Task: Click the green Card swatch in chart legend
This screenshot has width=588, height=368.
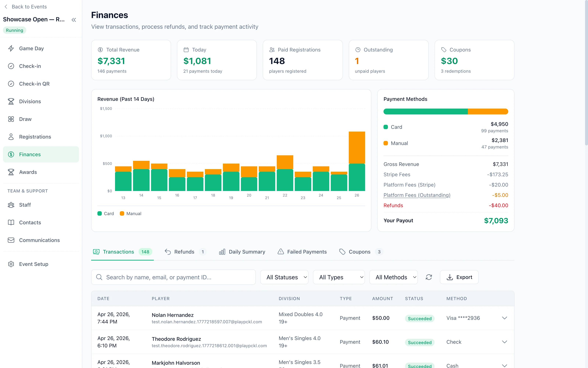Action: [x=100, y=213]
